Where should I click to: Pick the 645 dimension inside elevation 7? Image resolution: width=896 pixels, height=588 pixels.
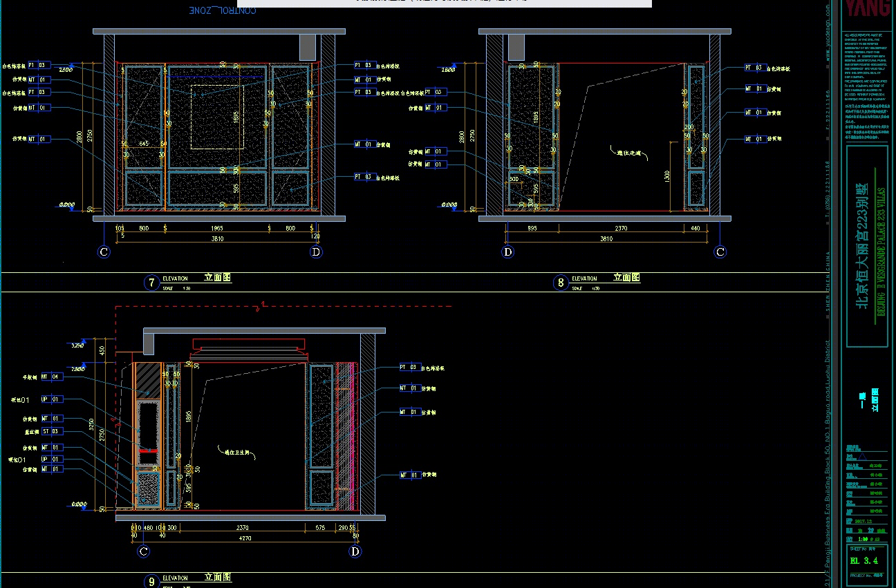coord(144,143)
